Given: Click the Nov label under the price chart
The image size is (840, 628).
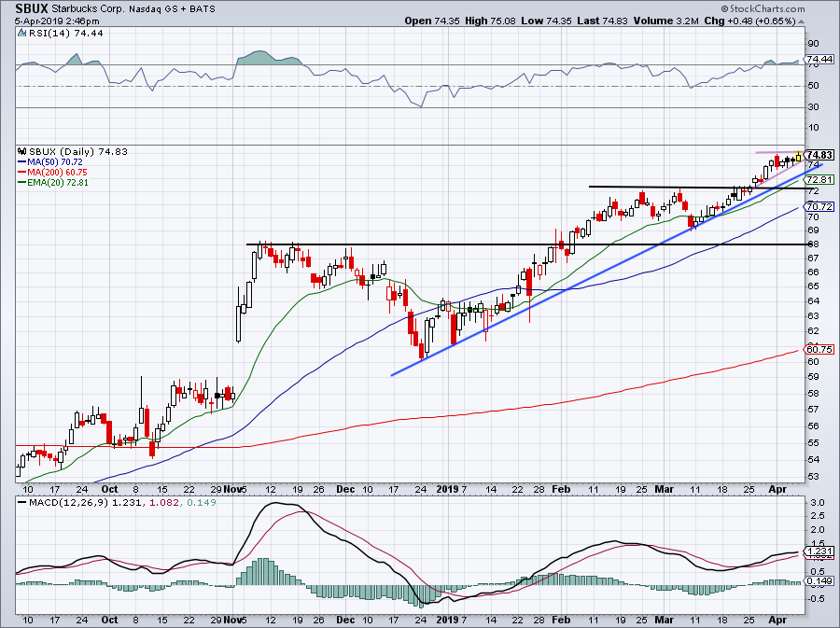Looking at the screenshot, I should coord(232,489).
